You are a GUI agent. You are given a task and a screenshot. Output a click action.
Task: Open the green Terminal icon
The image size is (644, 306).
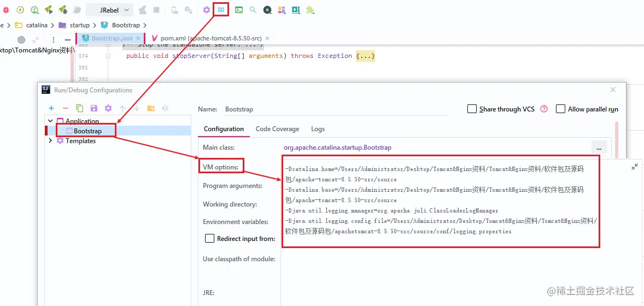click(x=238, y=9)
